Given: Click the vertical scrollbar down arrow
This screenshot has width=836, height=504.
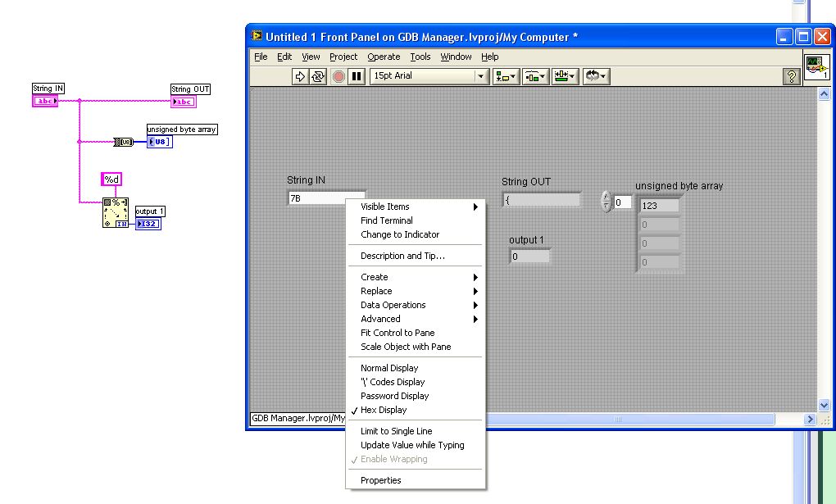Looking at the screenshot, I should (x=824, y=406).
